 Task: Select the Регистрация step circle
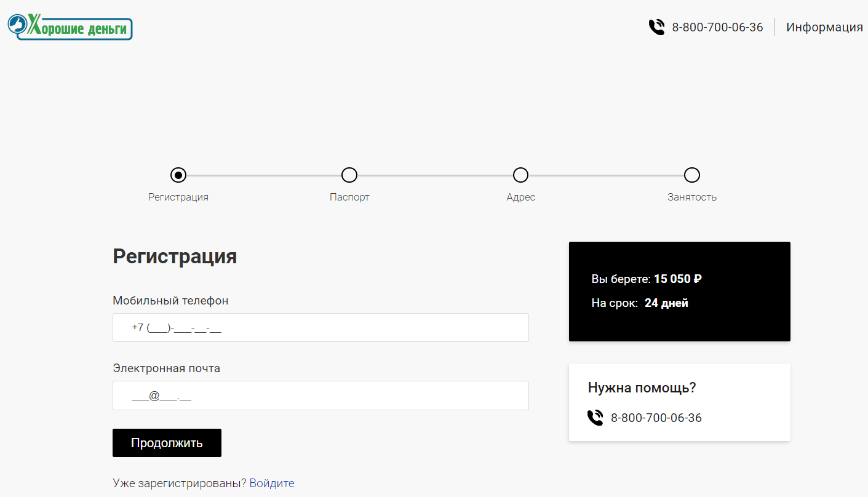coord(178,175)
